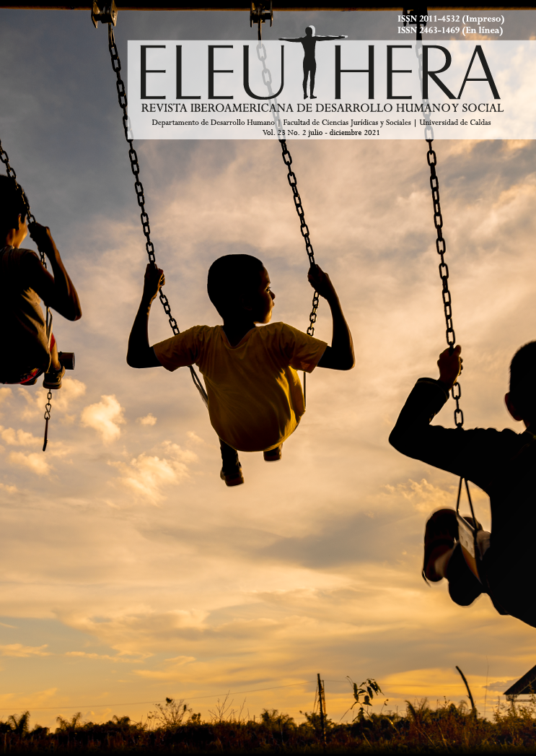Click the human figure logo in ELEUTHERA title
536x756 pixels.
pos(310,62)
